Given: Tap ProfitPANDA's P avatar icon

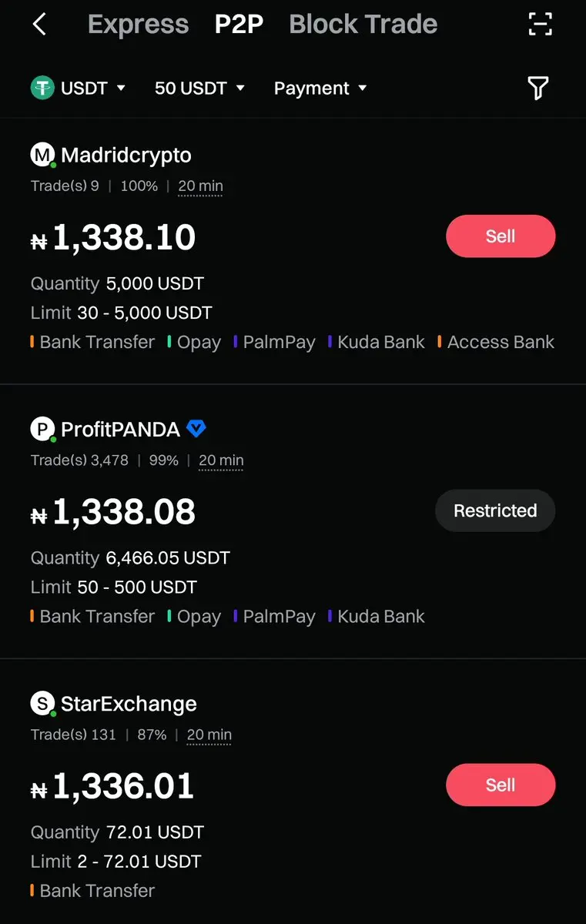Looking at the screenshot, I should [x=42, y=429].
